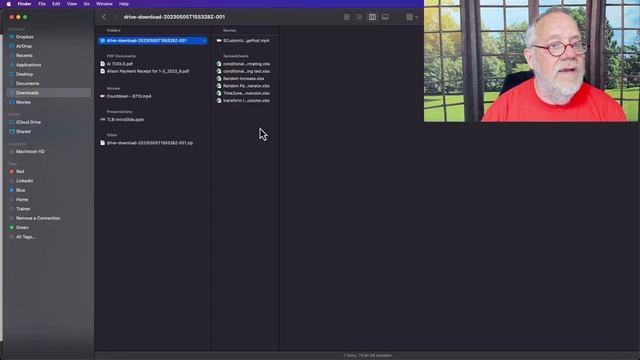Switch to gallery view in the Finder toolbar

point(385,17)
